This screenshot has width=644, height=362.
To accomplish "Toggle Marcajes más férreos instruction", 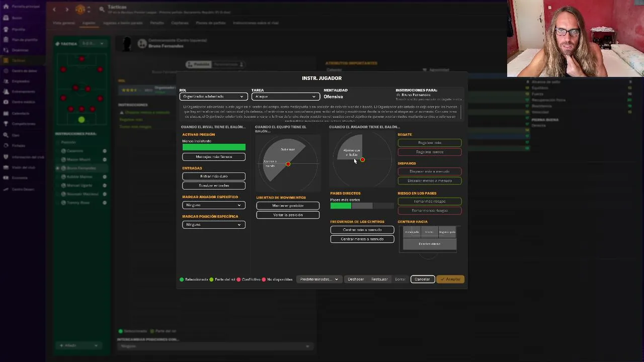I will (214, 157).
